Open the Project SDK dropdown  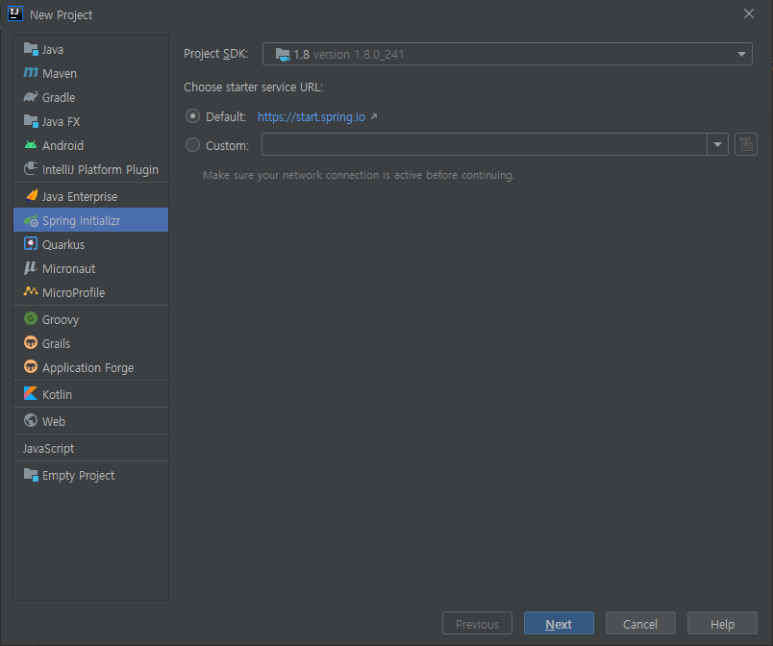pyautogui.click(x=507, y=54)
